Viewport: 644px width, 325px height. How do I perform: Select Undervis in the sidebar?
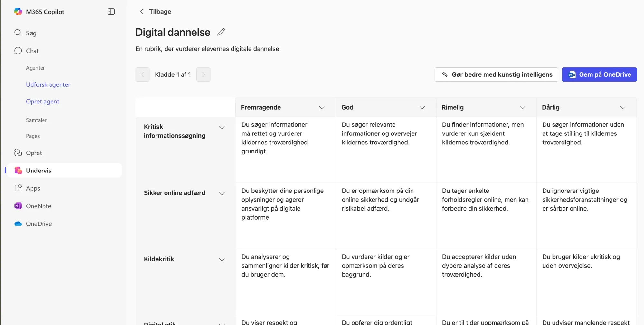click(38, 171)
